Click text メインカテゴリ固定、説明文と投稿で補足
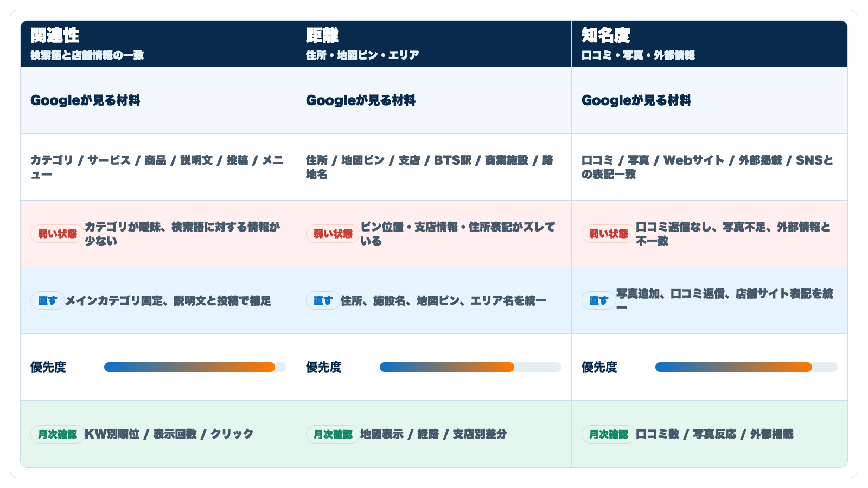Image resolution: width=868 pixels, height=488 pixels. tap(168, 300)
